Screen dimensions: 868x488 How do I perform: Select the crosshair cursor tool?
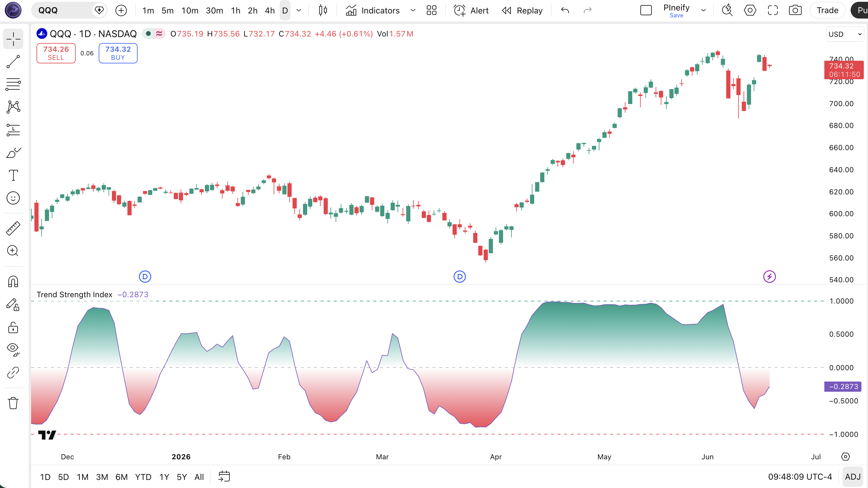(13, 39)
